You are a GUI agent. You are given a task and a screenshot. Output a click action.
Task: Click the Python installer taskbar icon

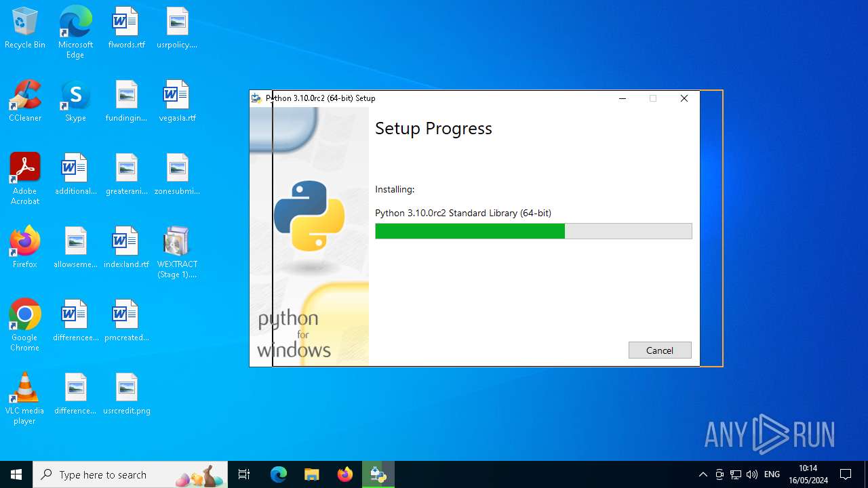[x=378, y=474]
